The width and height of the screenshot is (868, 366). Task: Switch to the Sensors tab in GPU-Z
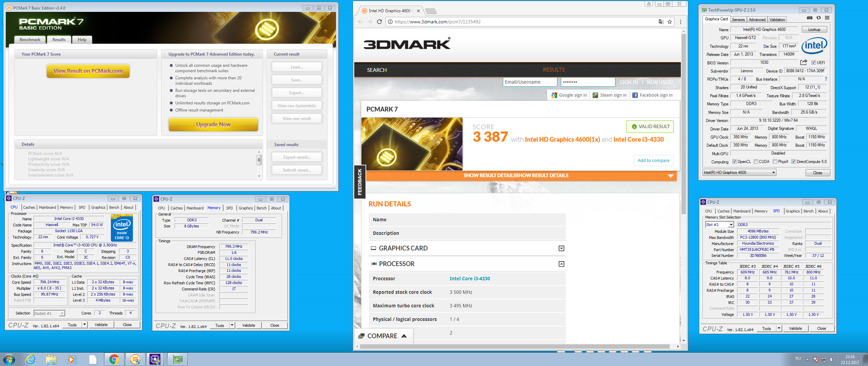[738, 20]
